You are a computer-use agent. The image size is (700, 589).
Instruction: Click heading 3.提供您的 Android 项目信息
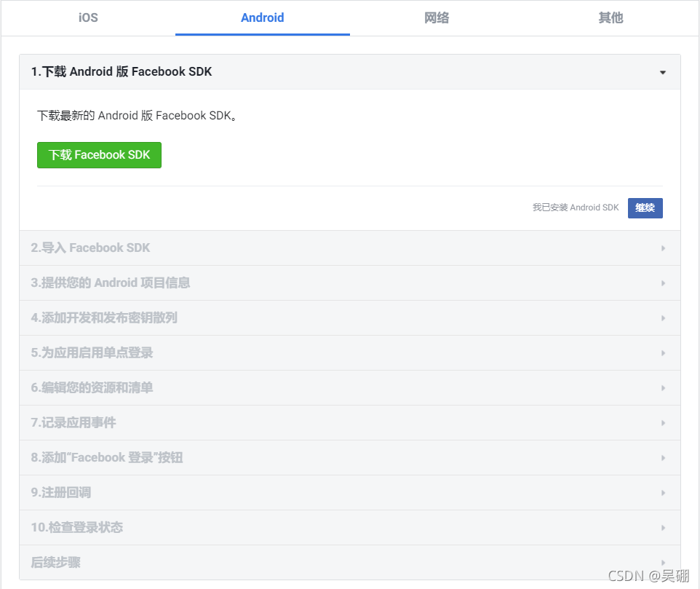point(111,282)
